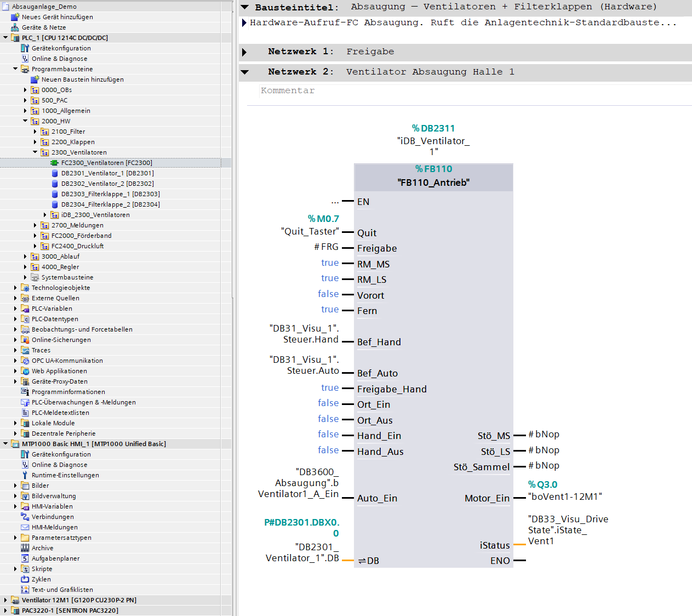The width and height of the screenshot is (692, 616).
Task: Click the HMI Verbindungen icon
Action: coord(25,517)
